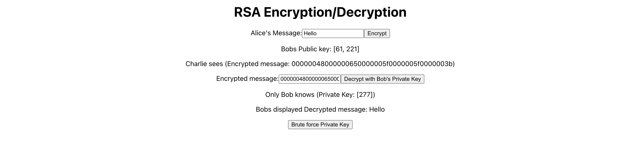Click inside Alice's Message text field
The image size is (644, 168).
[333, 33]
